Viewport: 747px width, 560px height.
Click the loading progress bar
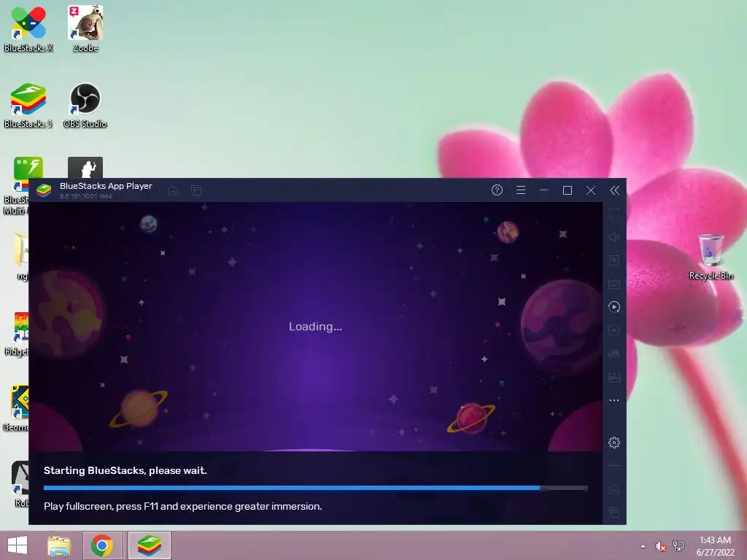coord(315,488)
